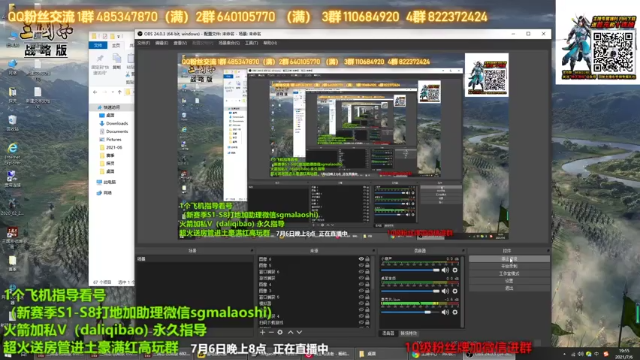Adjust the top mixer channel volume slider

[410, 270]
